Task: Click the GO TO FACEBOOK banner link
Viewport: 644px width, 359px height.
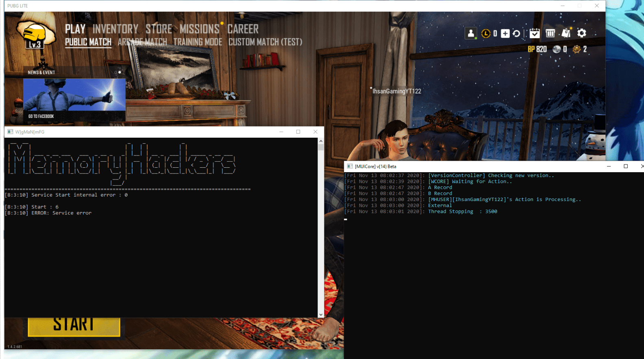Action: [41, 116]
